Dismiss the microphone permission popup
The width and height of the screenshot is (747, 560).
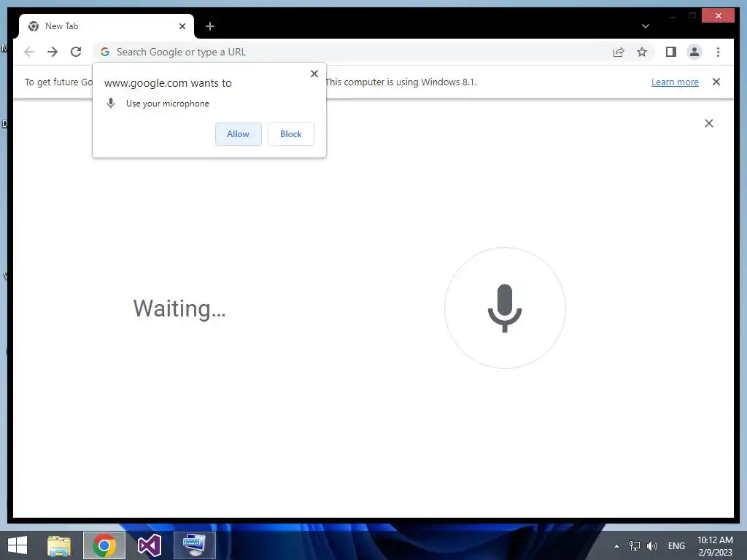tap(314, 74)
